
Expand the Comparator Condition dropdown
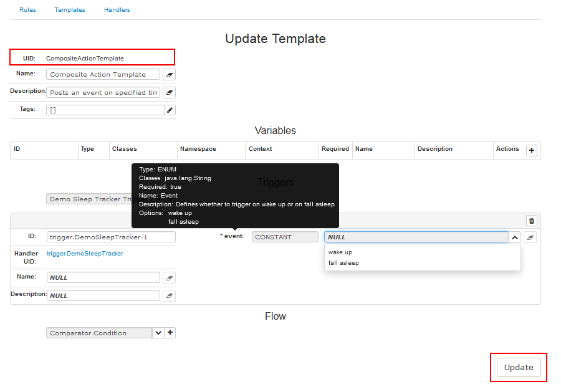(158, 332)
